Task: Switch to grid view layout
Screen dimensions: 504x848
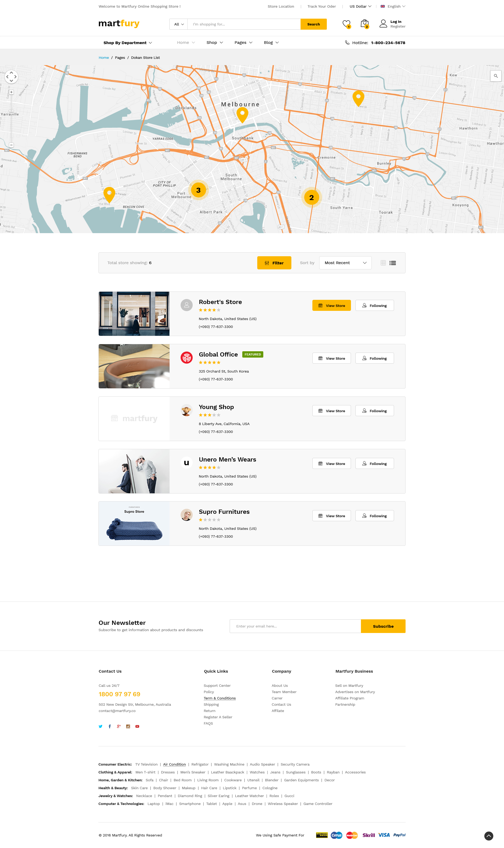Action: pyautogui.click(x=383, y=263)
